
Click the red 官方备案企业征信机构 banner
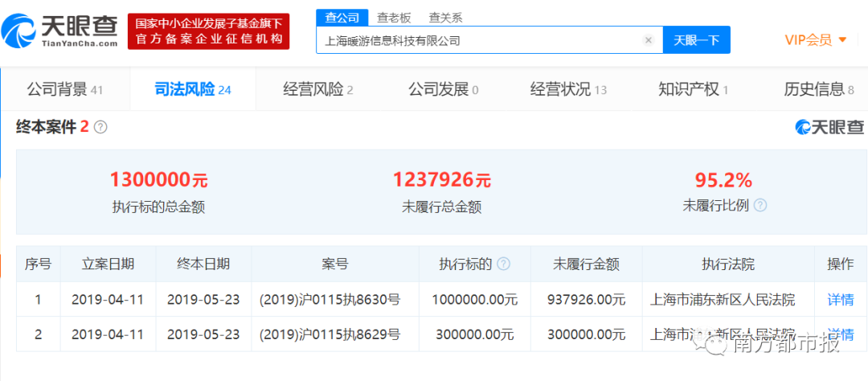coord(209,31)
